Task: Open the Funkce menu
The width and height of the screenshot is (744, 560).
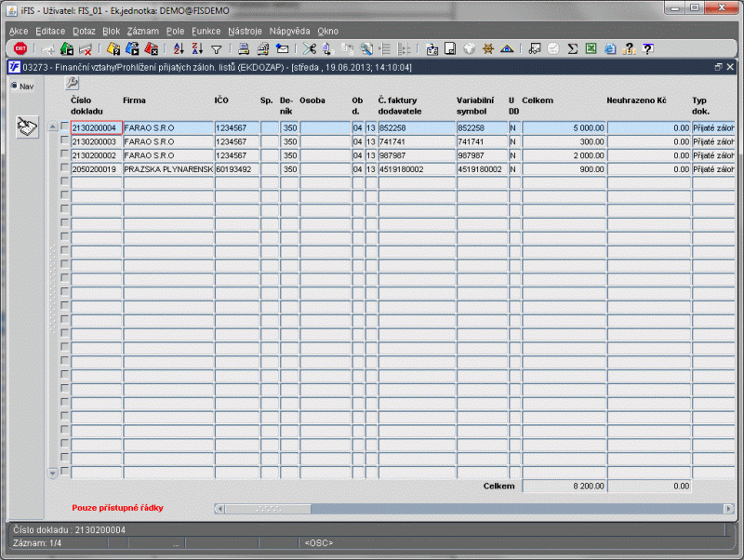Action: point(206,32)
